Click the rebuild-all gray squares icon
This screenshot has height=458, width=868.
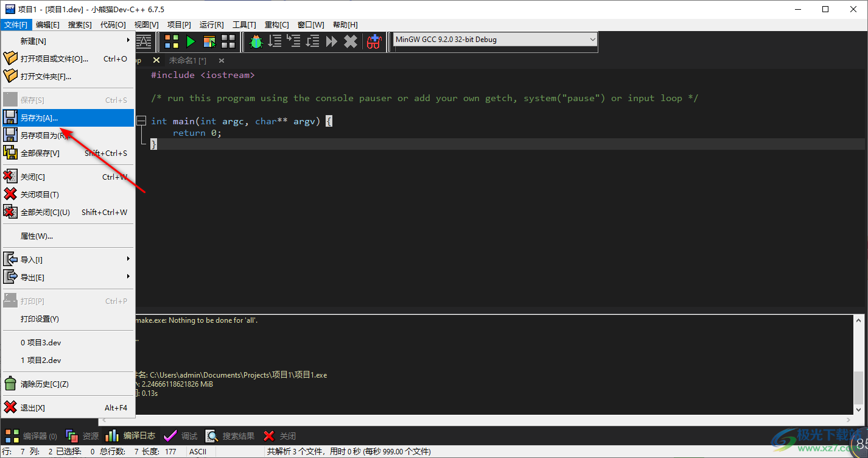228,41
